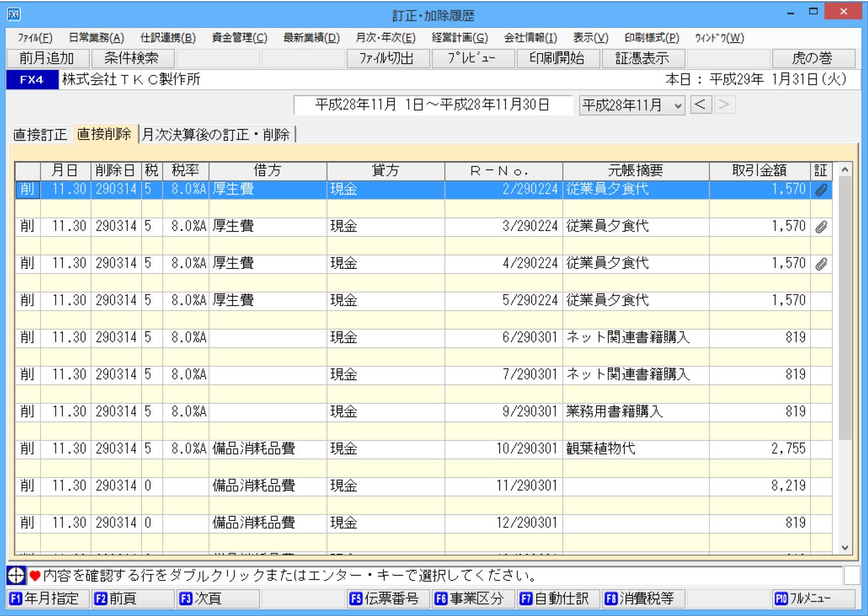Click the 証憑表示 toolbar button
The height and width of the screenshot is (616, 868).
point(642,58)
